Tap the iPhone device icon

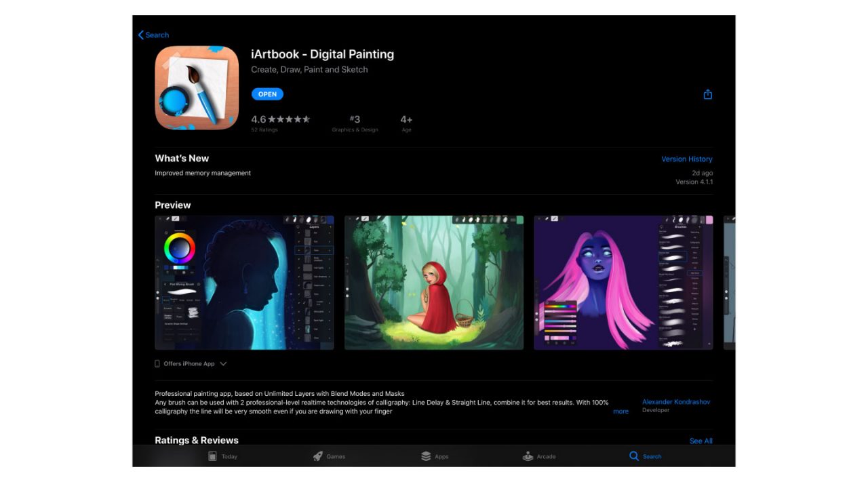click(x=157, y=364)
